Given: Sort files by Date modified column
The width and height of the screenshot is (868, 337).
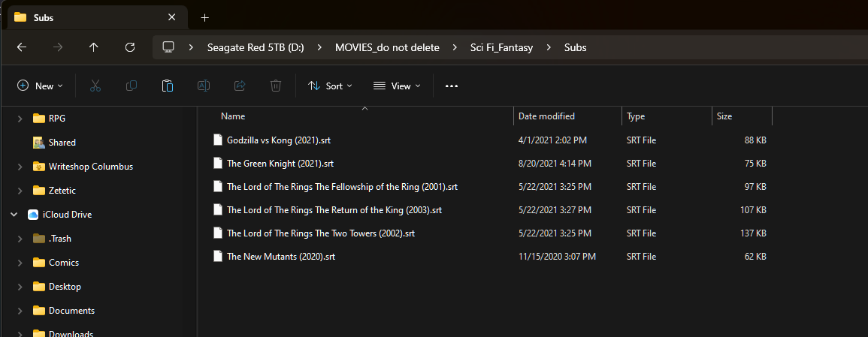Looking at the screenshot, I should 547,116.
